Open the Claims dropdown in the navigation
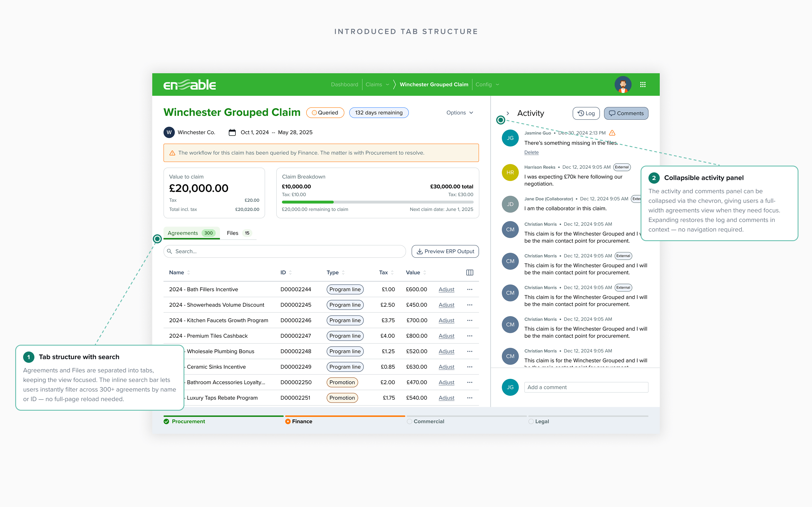Viewport: 812px width, 507px height. (377, 84)
